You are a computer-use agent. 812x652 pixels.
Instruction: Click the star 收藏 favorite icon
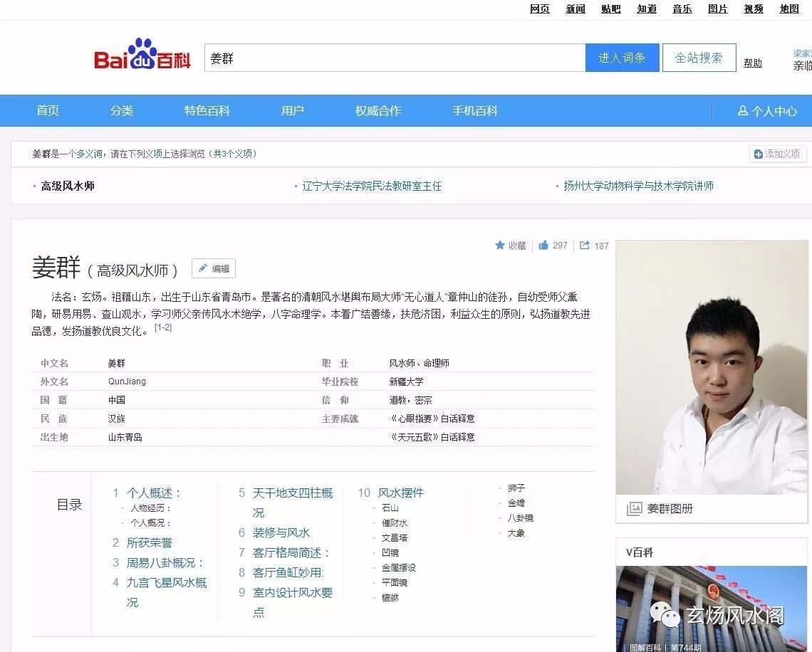pos(500,246)
